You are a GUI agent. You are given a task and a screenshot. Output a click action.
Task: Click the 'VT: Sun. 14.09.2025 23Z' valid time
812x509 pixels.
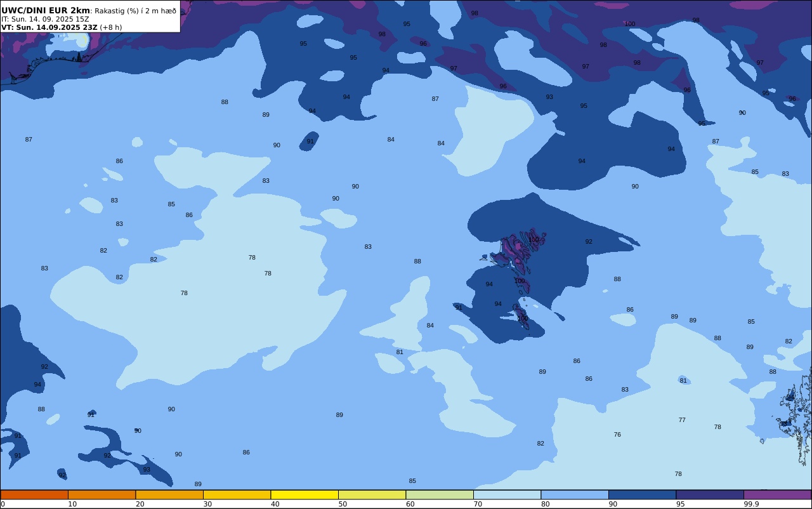(x=49, y=27)
